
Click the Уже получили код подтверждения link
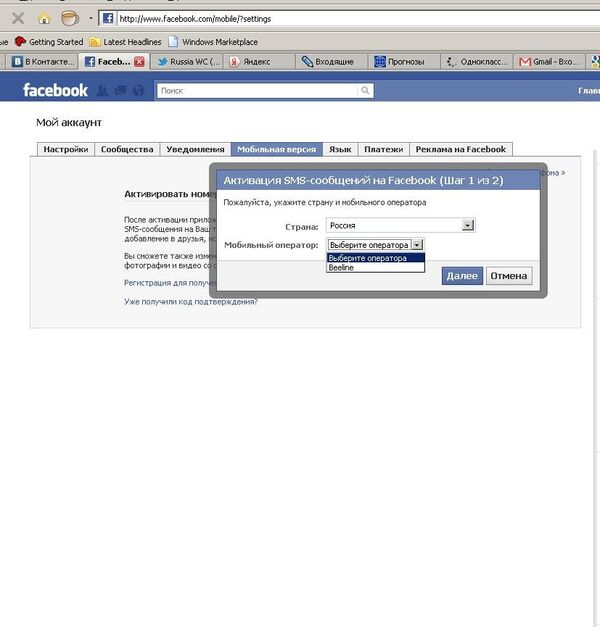coord(191,302)
